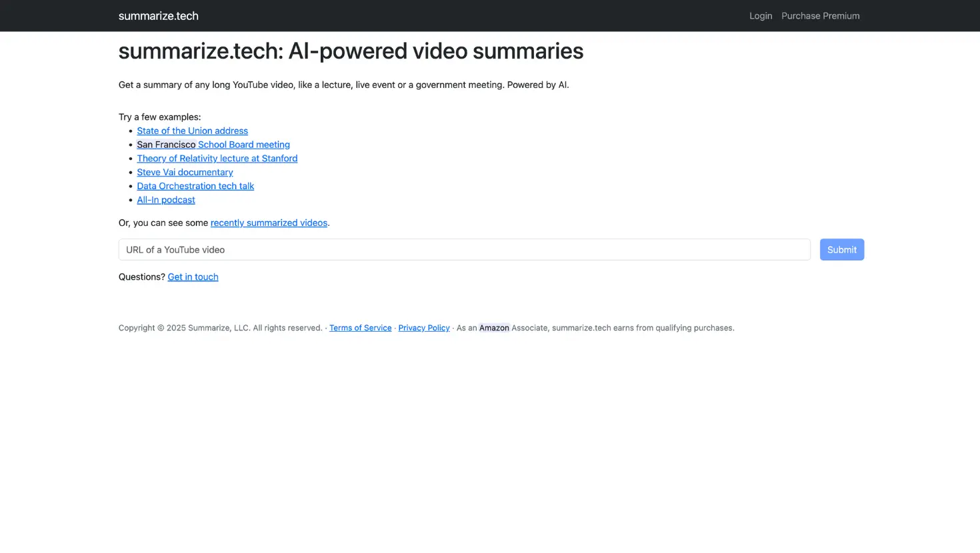View the All-In podcast summary
Screen dimensions: 980x553
(x=165, y=199)
